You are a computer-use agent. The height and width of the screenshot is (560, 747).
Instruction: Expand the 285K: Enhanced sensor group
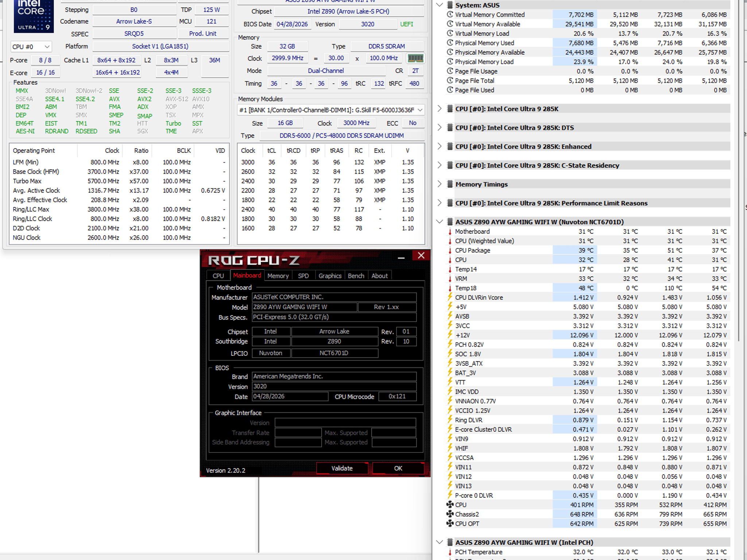click(440, 147)
